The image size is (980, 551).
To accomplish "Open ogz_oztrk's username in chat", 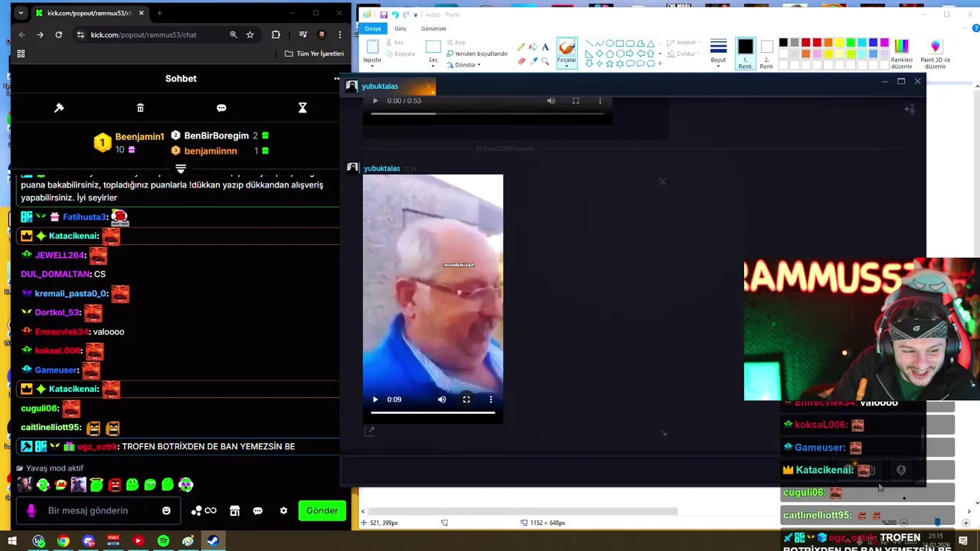I will pos(98,446).
